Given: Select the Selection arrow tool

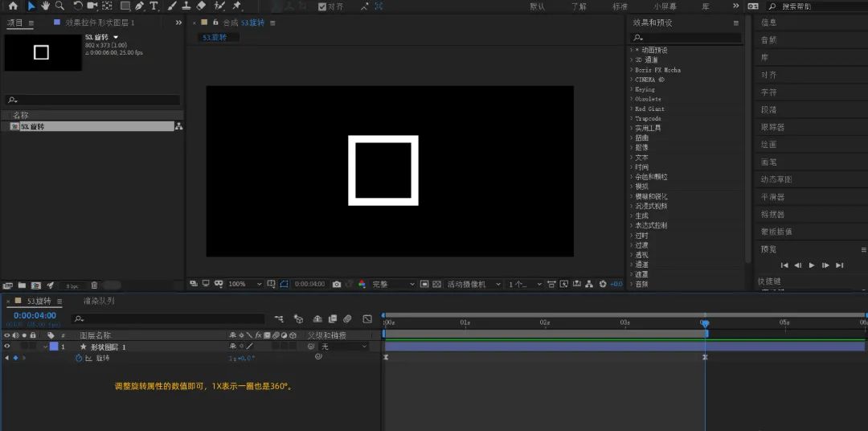Looking at the screenshot, I should (31, 6).
